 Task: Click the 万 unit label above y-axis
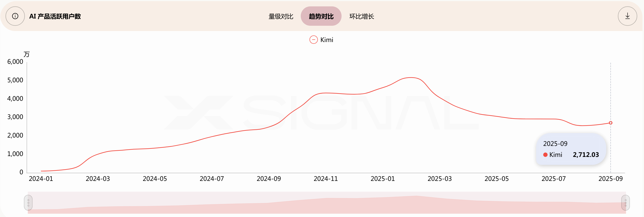27,54
